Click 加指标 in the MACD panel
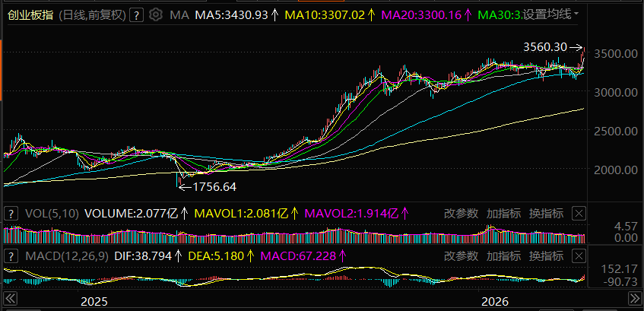Viewport: 644px width, 311px height. coord(503,256)
